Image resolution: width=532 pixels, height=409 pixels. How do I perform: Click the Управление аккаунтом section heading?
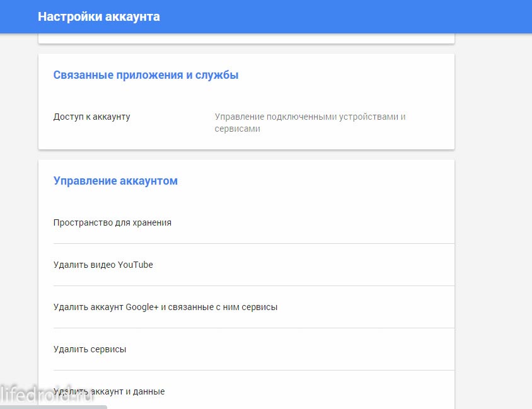pyautogui.click(x=115, y=181)
